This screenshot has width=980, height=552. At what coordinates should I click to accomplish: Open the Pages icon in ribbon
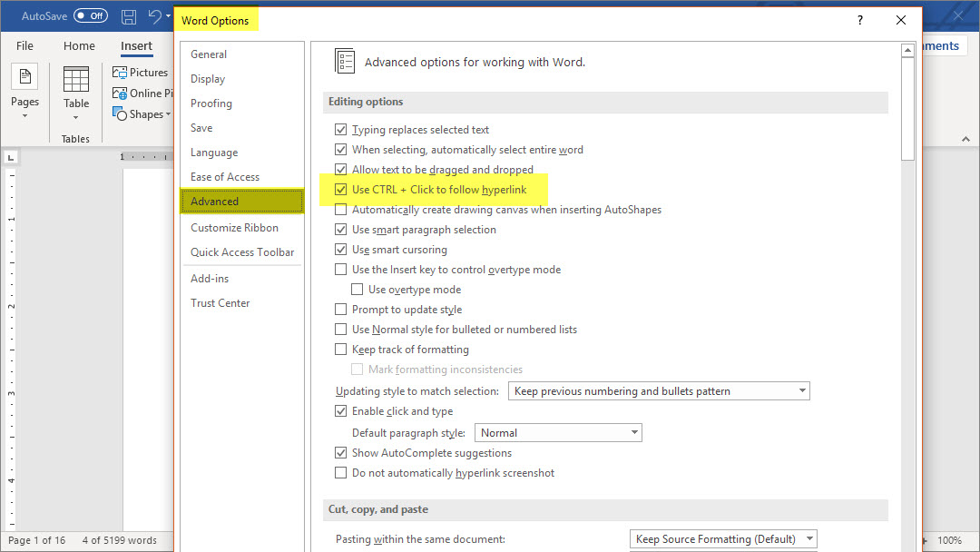pos(24,79)
